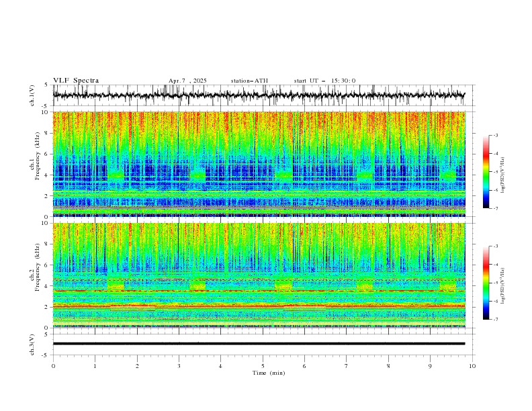Click the ch.2 spectrogram panel

coord(259,275)
